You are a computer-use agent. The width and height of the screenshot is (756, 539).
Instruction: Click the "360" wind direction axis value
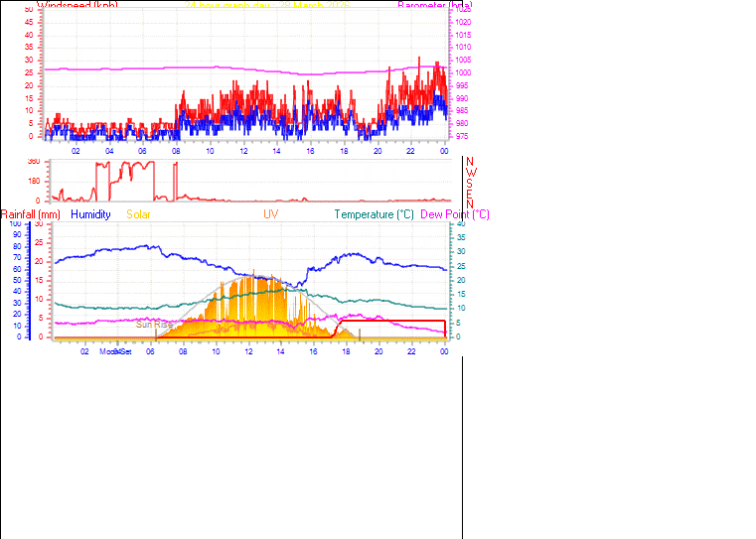coord(34,162)
